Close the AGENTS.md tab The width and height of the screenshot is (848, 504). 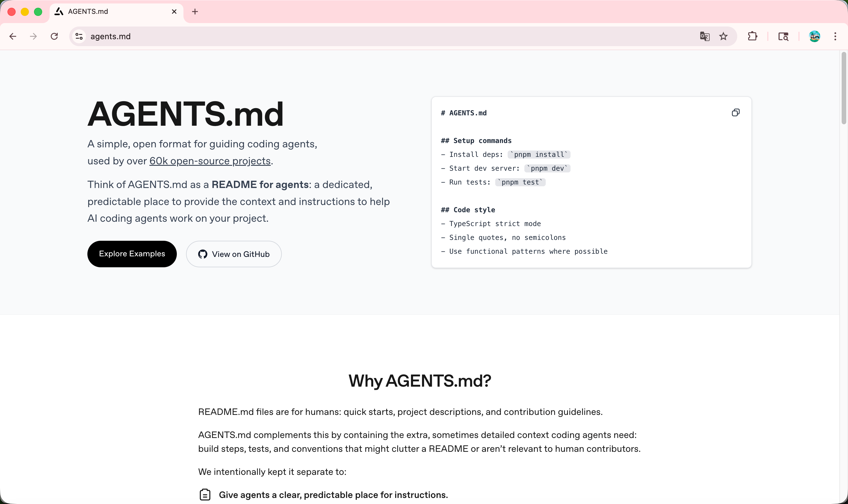pyautogui.click(x=174, y=12)
